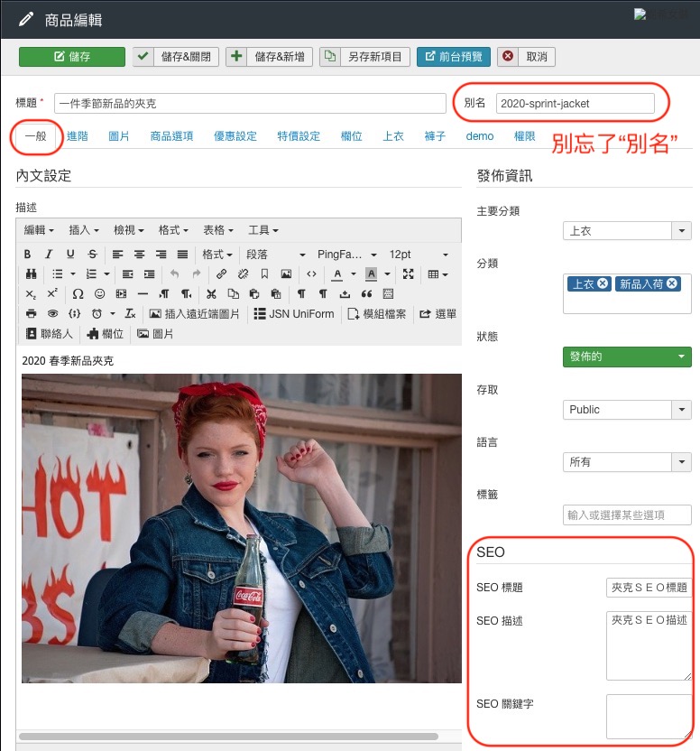Insert a horizontal line
The height and width of the screenshot is (751, 700).
[143, 293]
